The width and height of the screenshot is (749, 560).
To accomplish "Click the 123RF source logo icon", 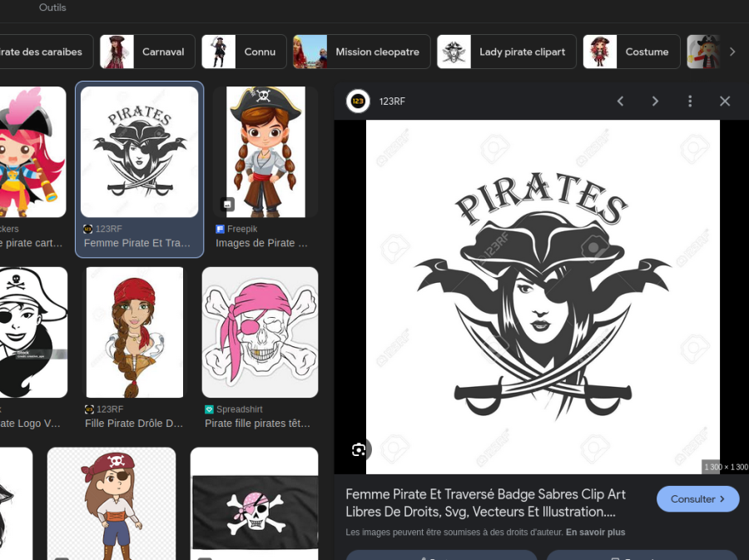I will [x=358, y=102].
